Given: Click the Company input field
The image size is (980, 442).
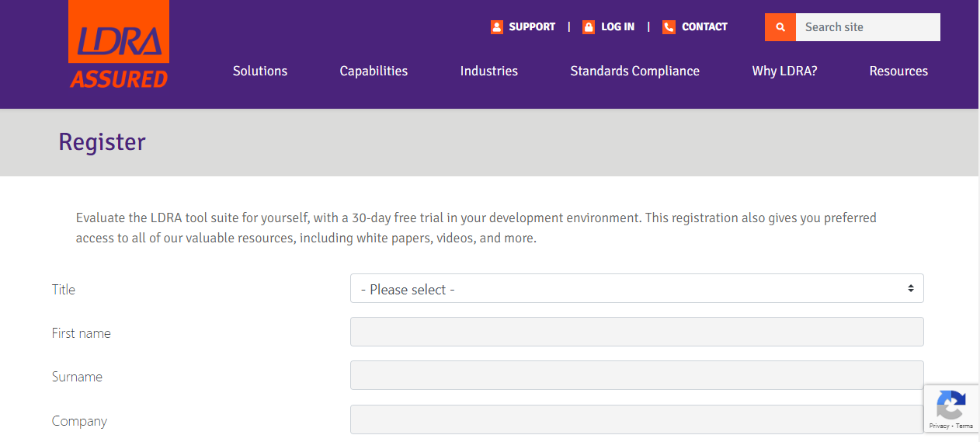Looking at the screenshot, I should (x=636, y=419).
